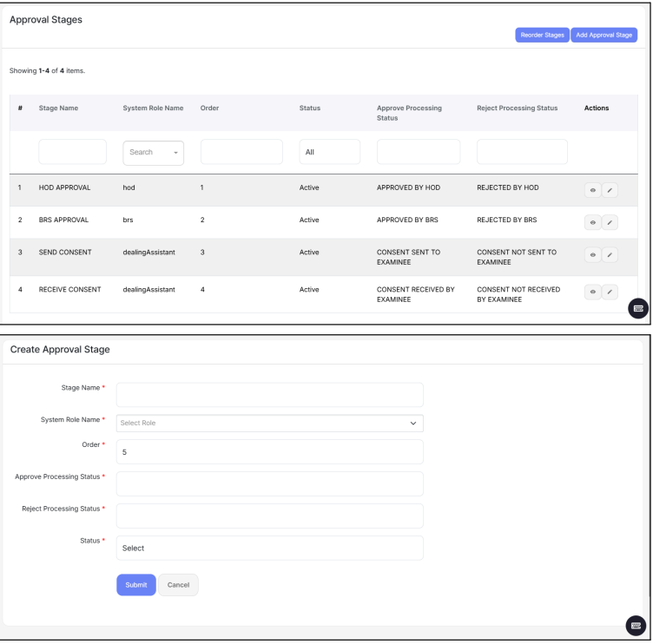
Task: Edit the BRS APPROVAL stage (pencil icon)
Action: (x=610, y=222)
